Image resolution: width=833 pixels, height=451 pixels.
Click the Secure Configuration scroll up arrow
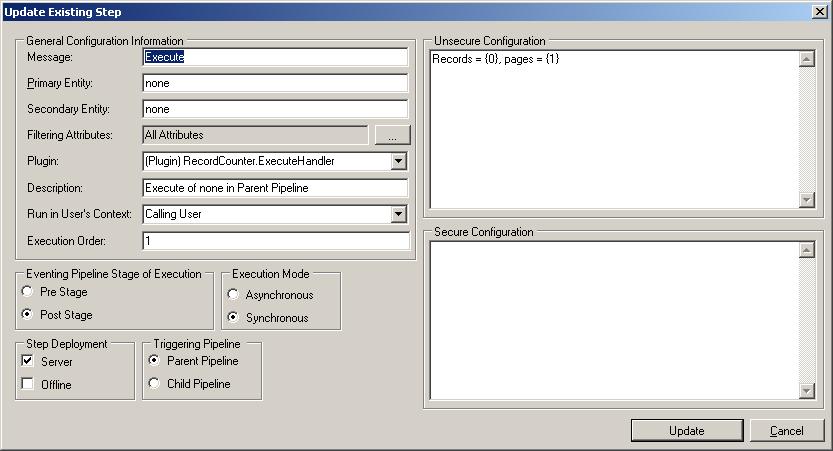click(x=806, y=250)
